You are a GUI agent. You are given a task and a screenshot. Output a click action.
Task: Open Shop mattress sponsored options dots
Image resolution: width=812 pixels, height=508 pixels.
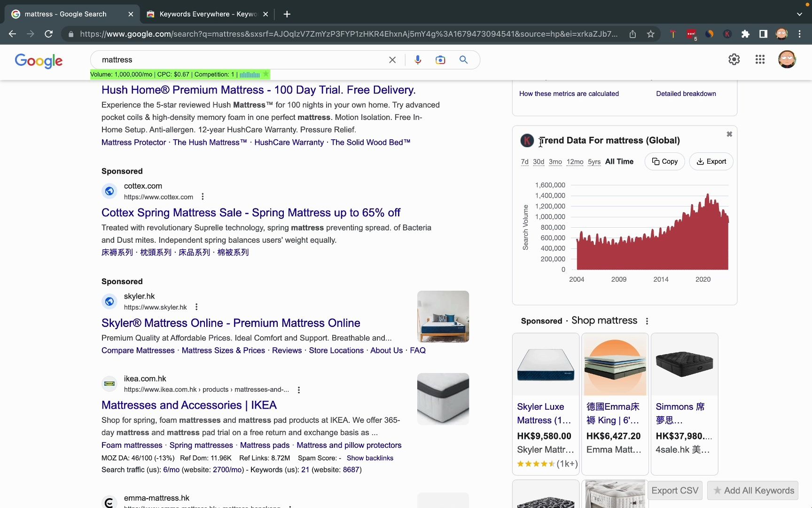coord(647,321)
